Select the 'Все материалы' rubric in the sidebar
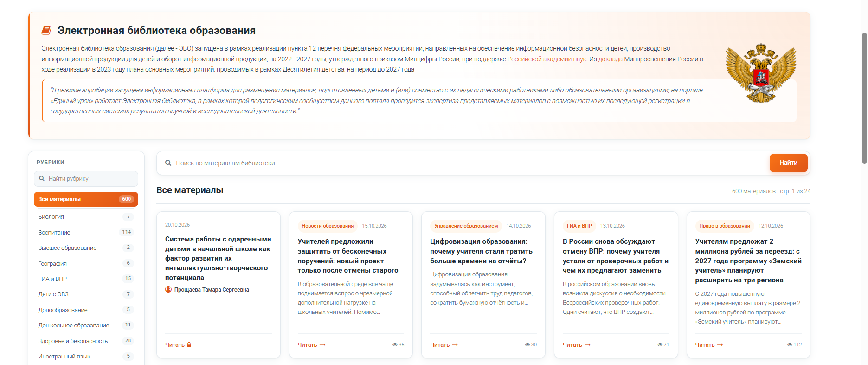 (86, 199)
